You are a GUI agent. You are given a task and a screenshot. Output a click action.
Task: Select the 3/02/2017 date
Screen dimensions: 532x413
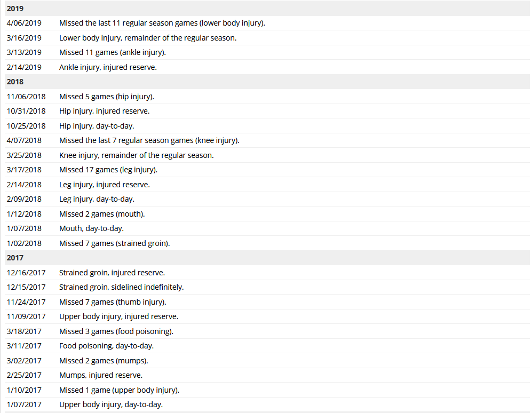click(24, 361)
